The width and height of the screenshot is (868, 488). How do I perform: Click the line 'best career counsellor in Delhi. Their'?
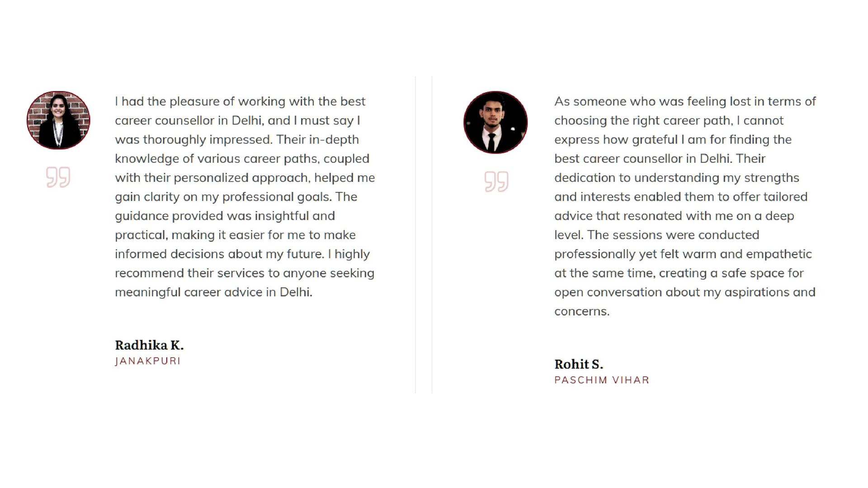click(660, 159)
